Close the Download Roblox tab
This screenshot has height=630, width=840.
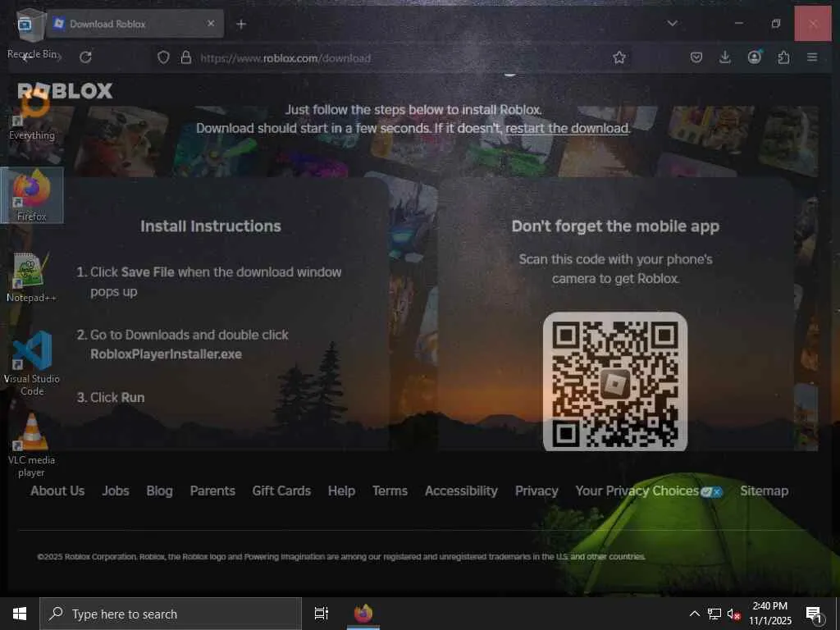click(x=211, y=24)
